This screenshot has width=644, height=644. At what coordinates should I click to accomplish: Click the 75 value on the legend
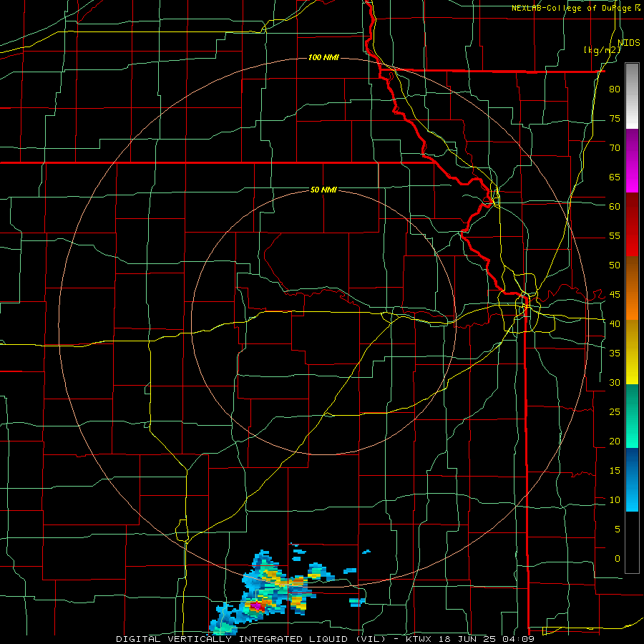click(615, 119)
